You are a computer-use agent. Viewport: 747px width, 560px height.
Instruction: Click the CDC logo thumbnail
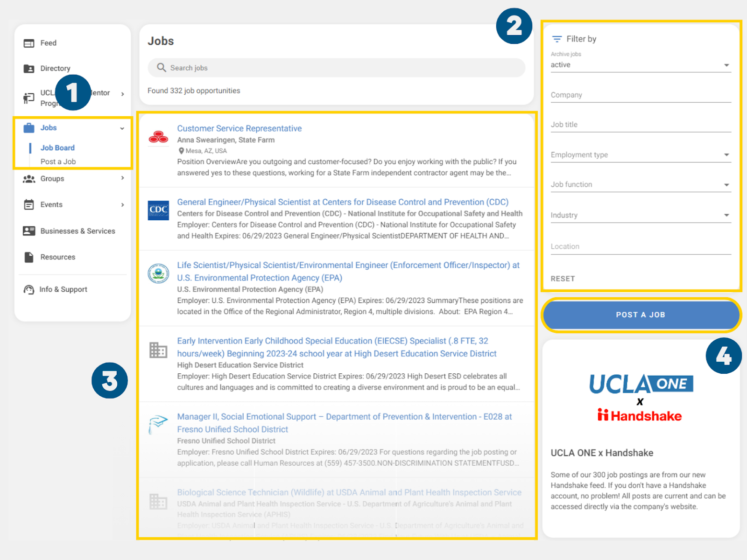[158, 210]
